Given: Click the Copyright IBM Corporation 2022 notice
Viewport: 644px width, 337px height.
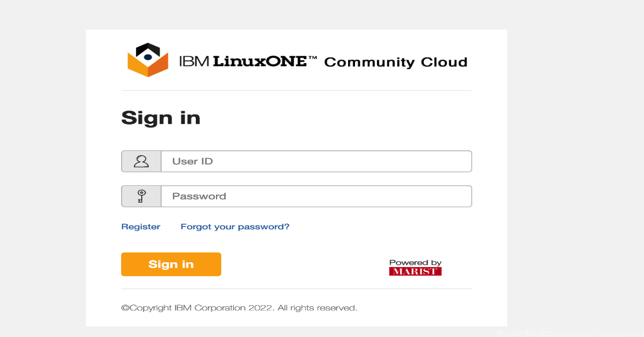Looking at the screenshot, I should [x=239, y=308].
